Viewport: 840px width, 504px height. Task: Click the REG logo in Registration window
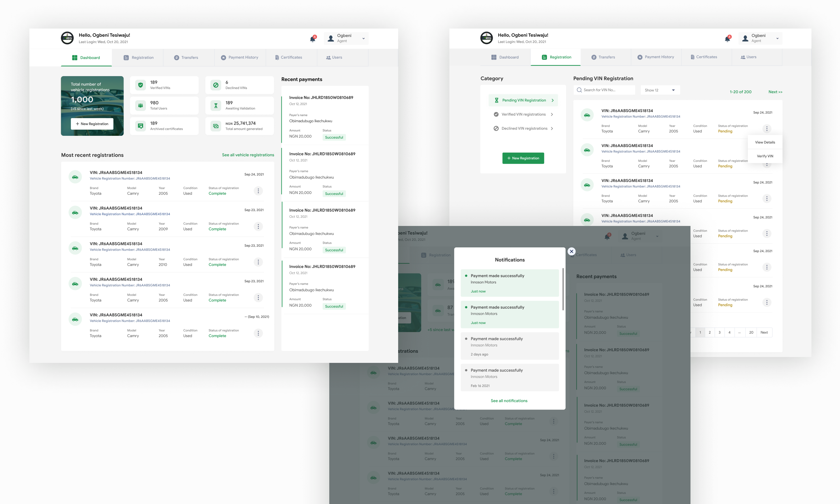coord(487,38)
